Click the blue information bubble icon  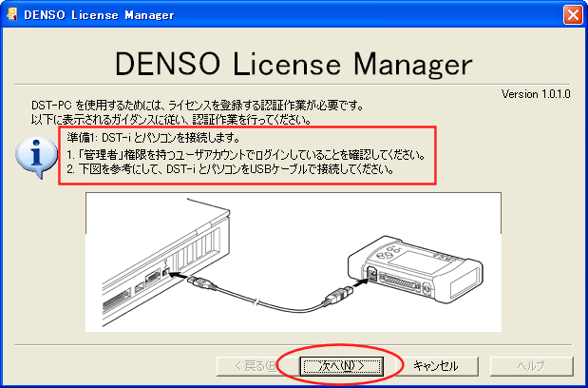point(36,157)
